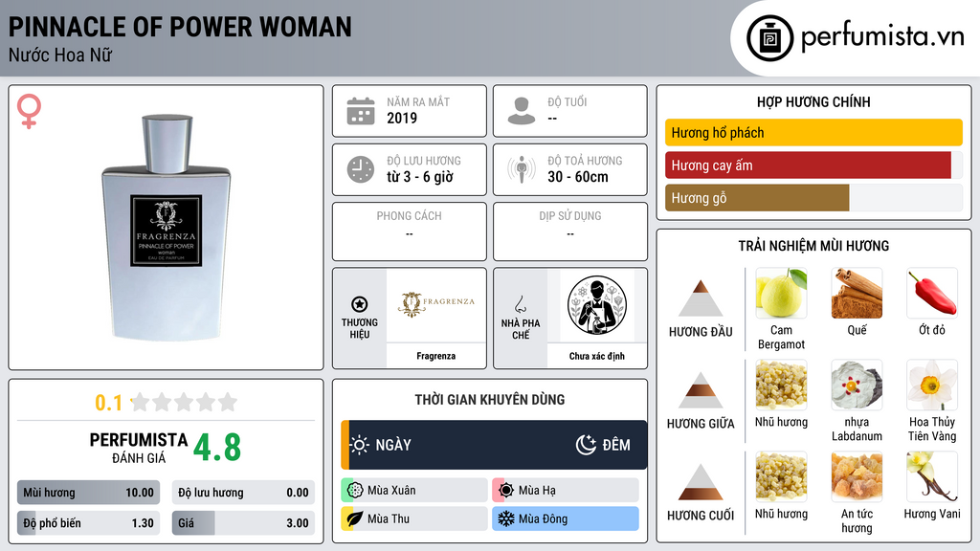Click the perfume bottle product image
Screen dimensions: 980x551
coord(167,228)
